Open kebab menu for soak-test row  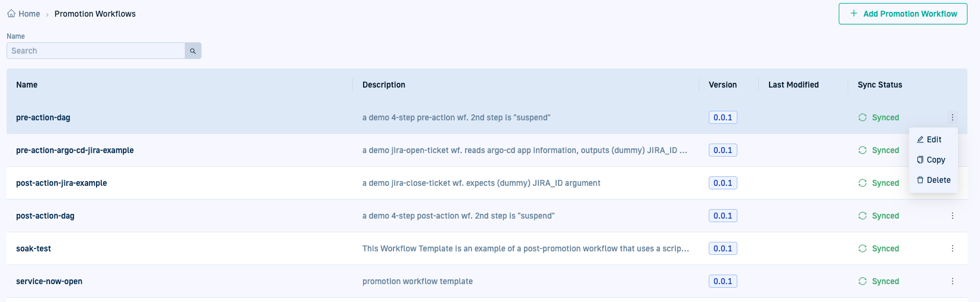(x=952, y=248)
